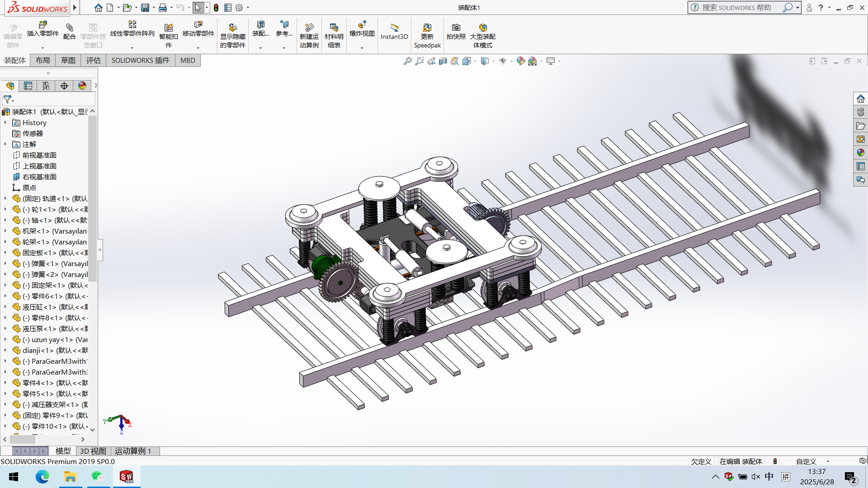Open the DimXpertManager crosshair tab icon
The height and width of the screenshot is (488, 868).
point(64,86)
